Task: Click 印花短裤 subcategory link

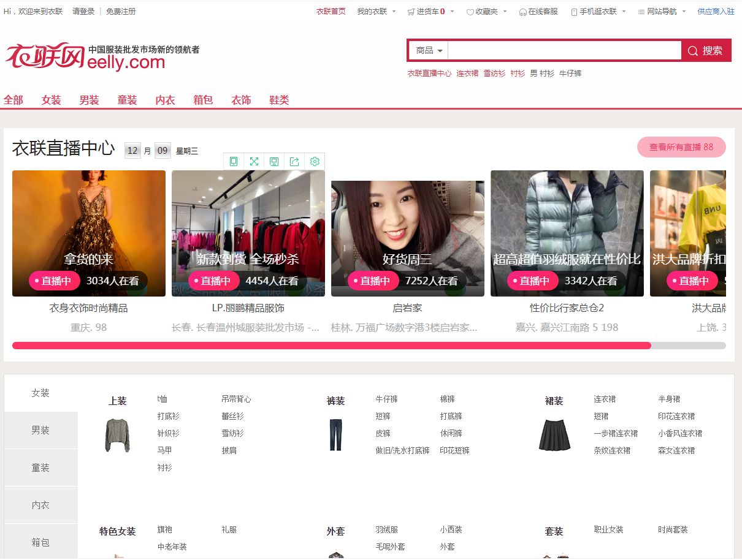Action: pyautogui.click(x=455, y=451)
